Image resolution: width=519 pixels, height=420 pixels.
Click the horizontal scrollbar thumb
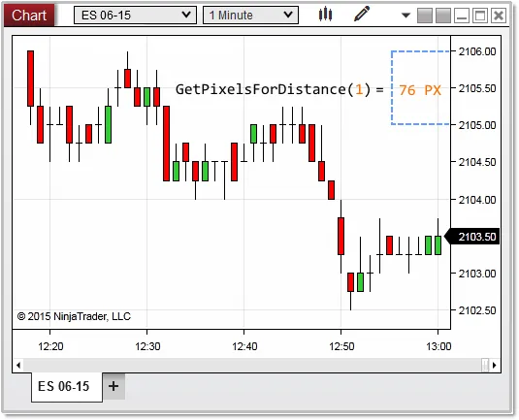(x=485, y=365)
